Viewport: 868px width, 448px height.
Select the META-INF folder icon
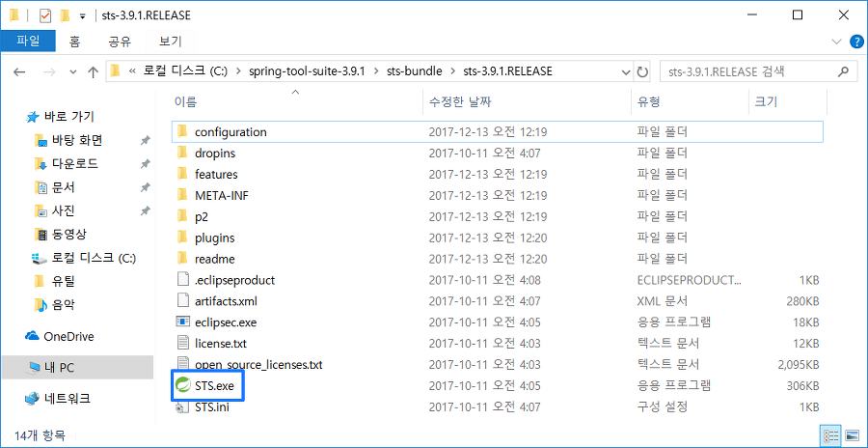click(182, 195)
